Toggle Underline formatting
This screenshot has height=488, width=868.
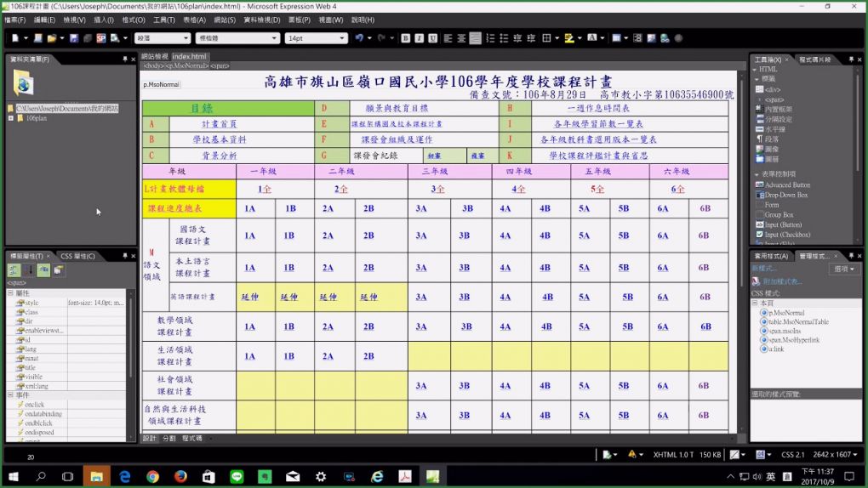[x=432, y=38]
